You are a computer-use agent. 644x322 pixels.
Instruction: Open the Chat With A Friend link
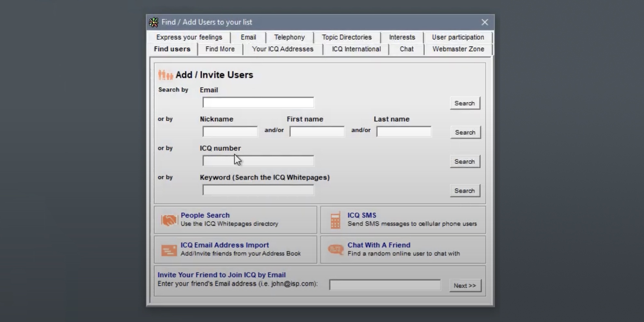[379, 245]
